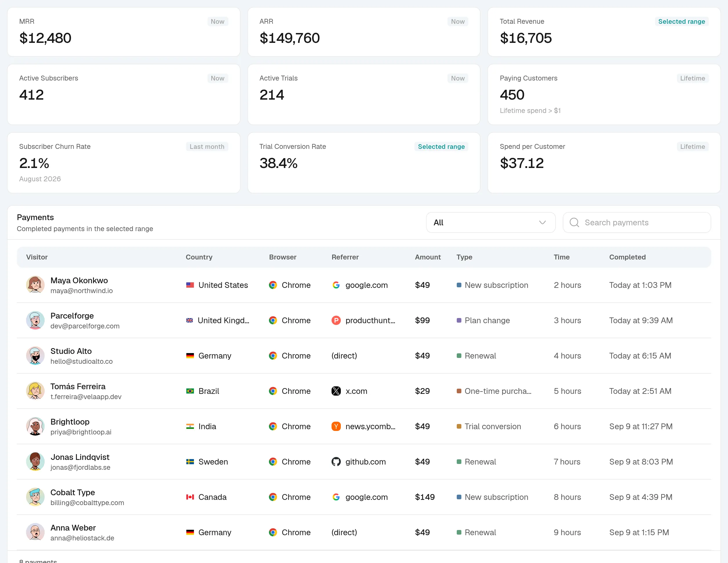728x563 pixels.
Task: Click the X referrer icon in Tomás Ferreira's row
Action: (336, 391)
